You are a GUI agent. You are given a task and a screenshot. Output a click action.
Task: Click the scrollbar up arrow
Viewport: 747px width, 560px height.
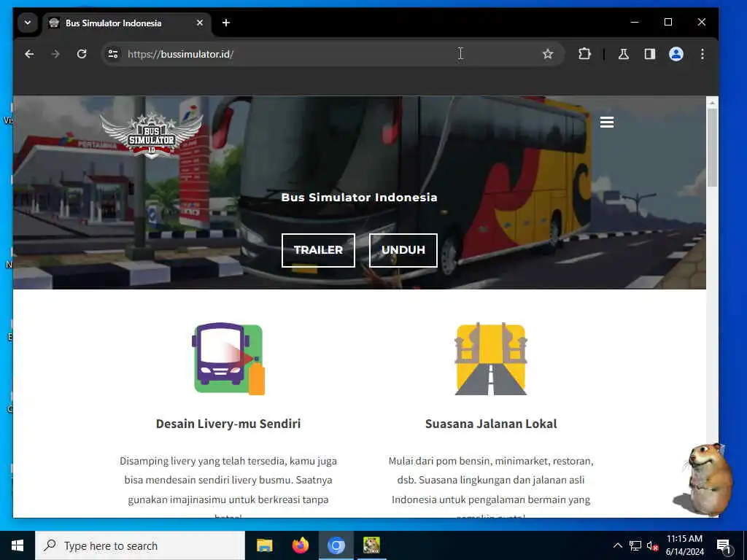(712, 102)
